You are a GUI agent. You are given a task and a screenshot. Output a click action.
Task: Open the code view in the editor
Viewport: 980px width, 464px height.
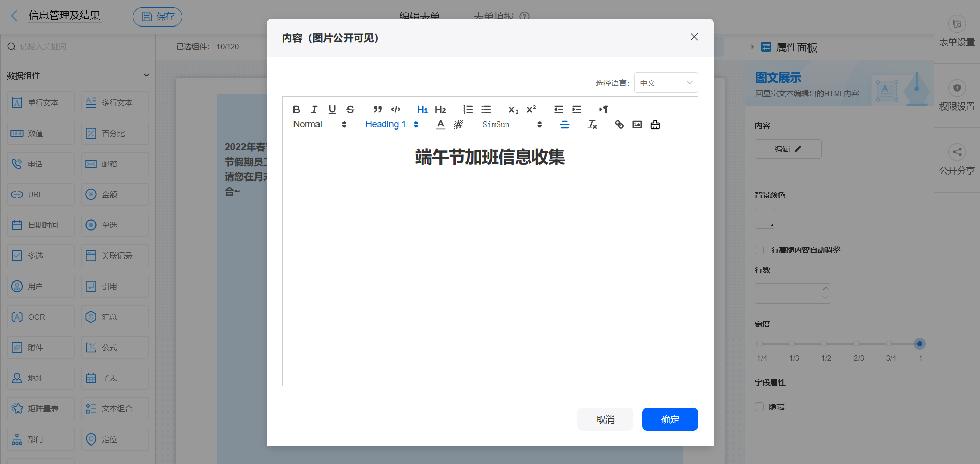click(396, 109)
